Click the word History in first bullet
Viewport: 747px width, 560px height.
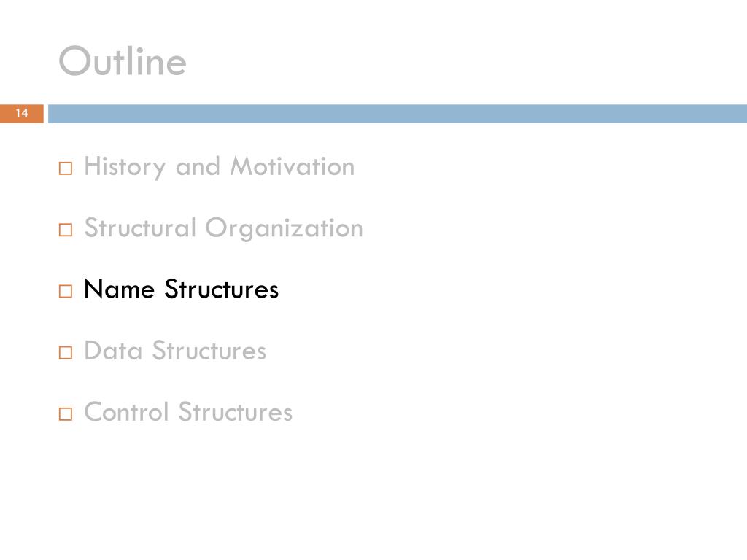125,167
